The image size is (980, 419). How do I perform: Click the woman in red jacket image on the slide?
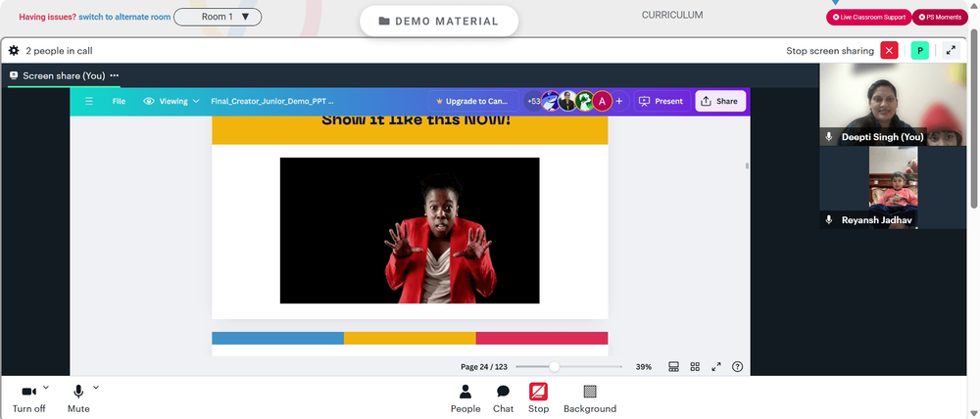[410, 230]
